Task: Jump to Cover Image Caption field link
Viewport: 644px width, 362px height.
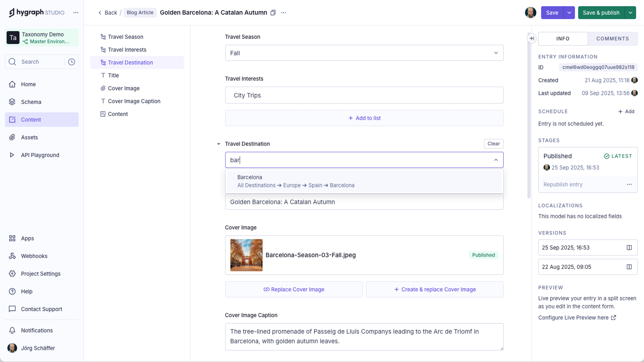Action: [134, 101]
